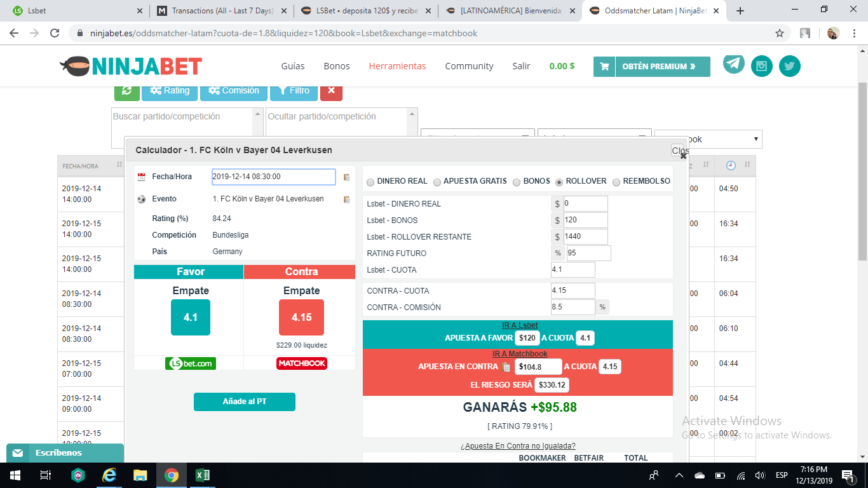Click the green refresh icon button

(126, 91)
